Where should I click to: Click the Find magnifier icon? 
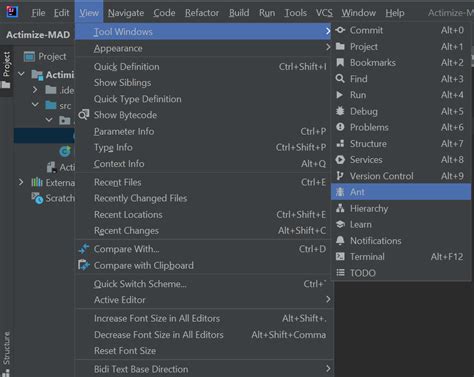pos(340,79)
